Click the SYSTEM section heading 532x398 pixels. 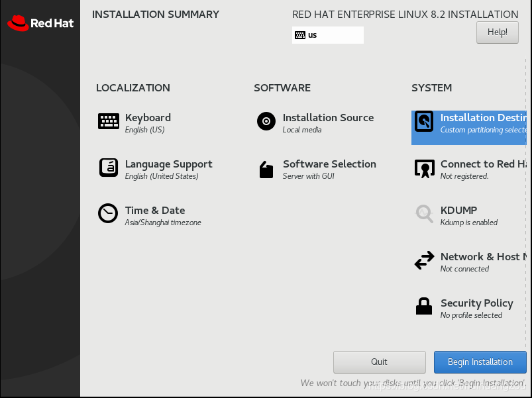[x=431, y=88]
